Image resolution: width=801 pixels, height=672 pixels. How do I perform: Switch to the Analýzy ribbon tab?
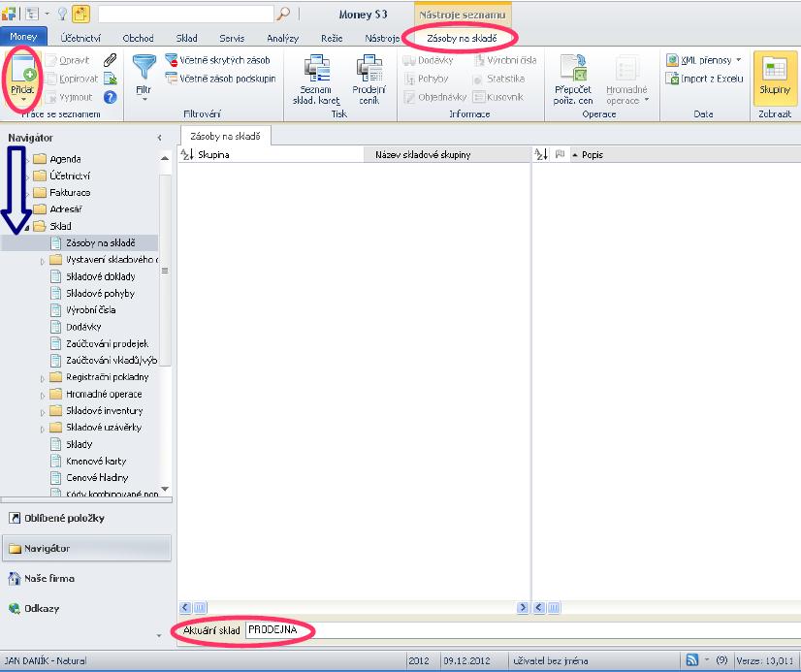click(282, 38)
